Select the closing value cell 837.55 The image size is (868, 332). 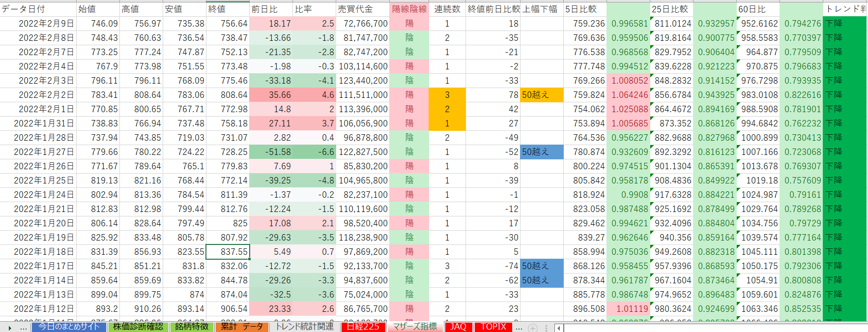point(228,252)
